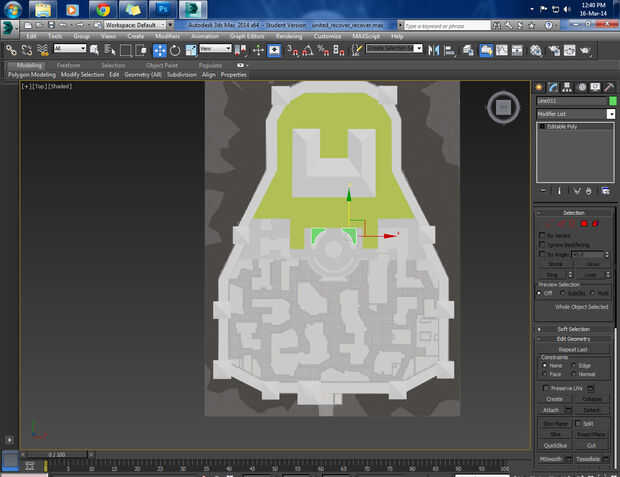Enable the Preserve UVs checkbox
The width and height of the screenshot is (620, 477).
pos(545,387)
